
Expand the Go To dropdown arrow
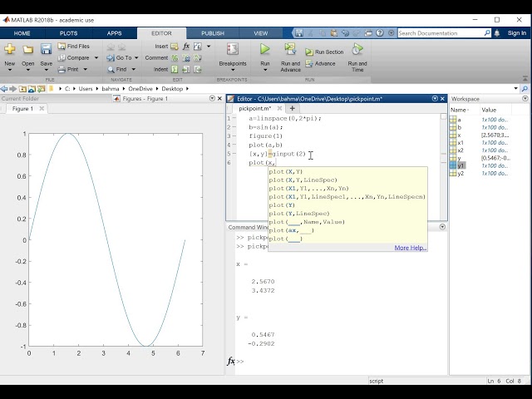pyautogui.click(x=136, y=57)
